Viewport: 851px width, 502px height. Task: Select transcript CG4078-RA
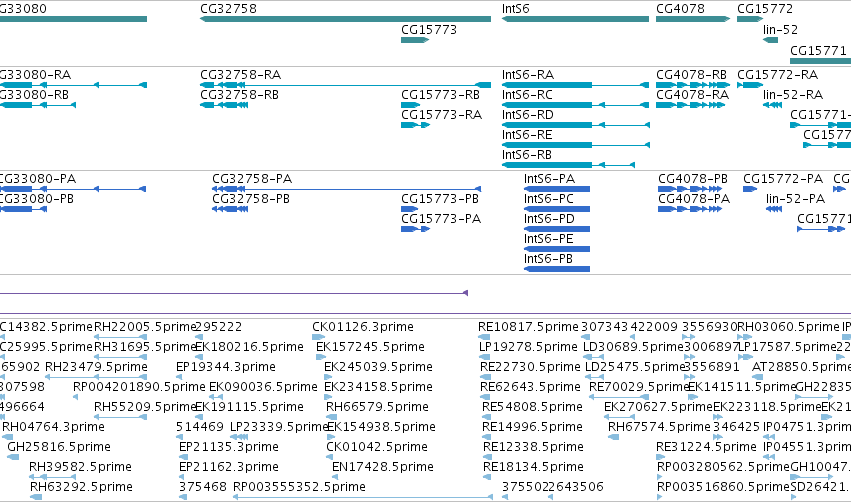click(x=690, y=105)
